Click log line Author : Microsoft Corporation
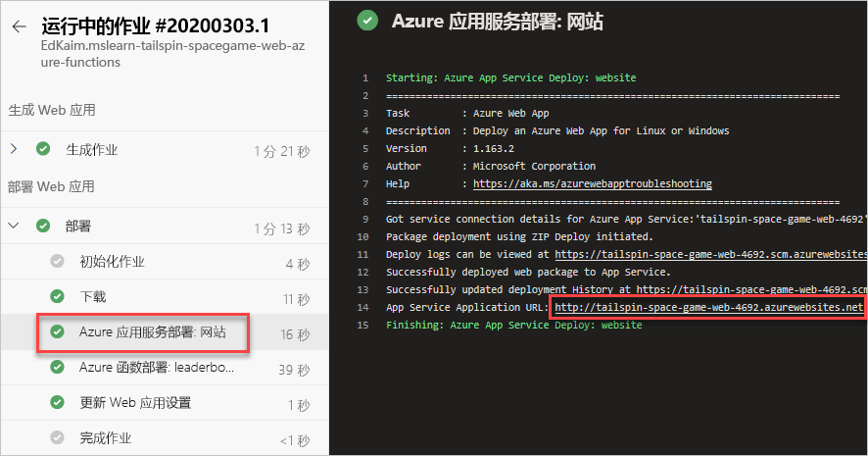This screenshot has height=456, width=868. [x=491, y=167]
